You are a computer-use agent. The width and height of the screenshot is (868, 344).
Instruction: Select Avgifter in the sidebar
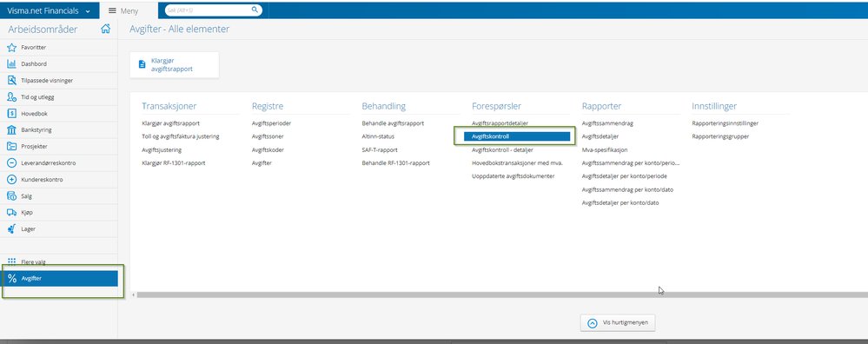pyautogui.click(x=60, y=279)
